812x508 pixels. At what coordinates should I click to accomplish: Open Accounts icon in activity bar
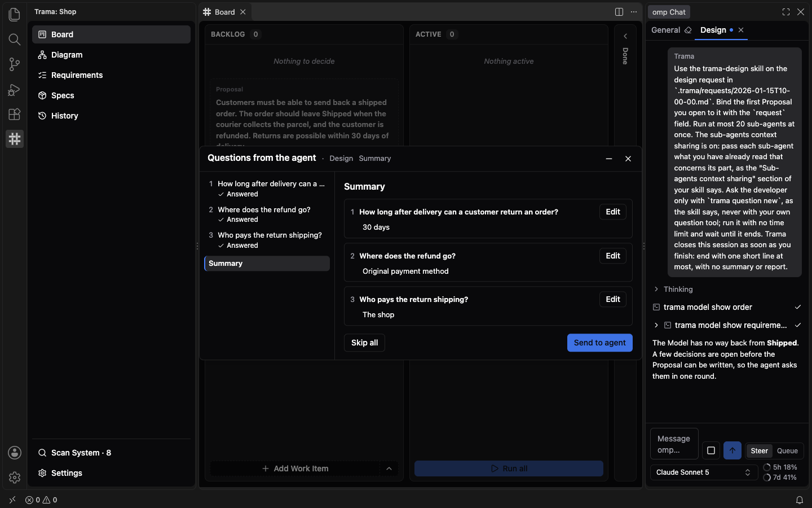click(15, 453)
